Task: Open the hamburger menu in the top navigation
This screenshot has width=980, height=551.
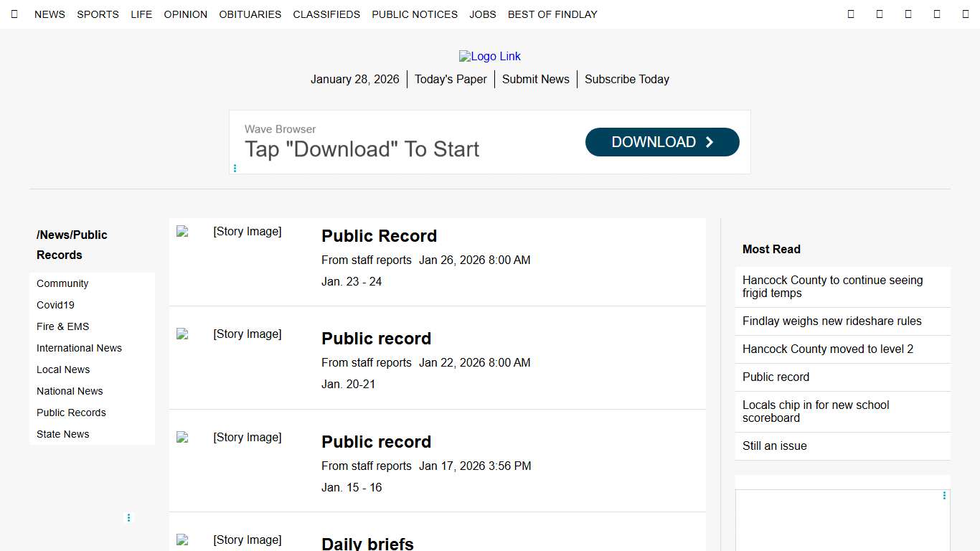Action: (14, 14)
